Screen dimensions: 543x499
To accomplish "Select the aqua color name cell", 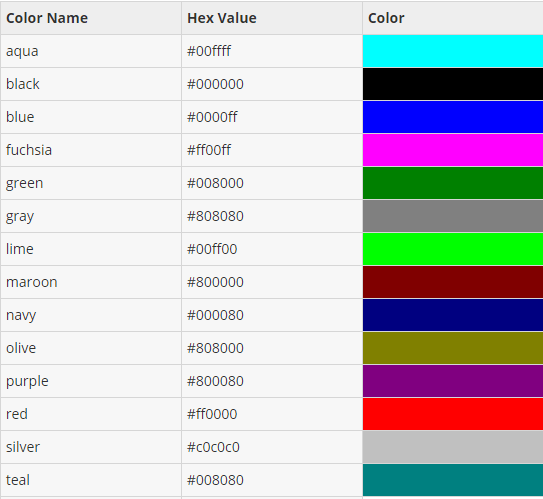I will pos(91,51).
